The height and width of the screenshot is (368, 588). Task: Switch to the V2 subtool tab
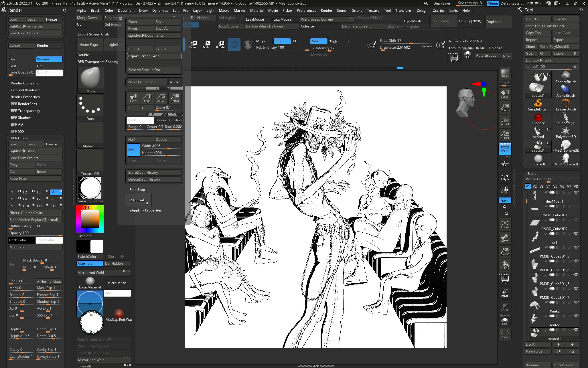[534, 186]
